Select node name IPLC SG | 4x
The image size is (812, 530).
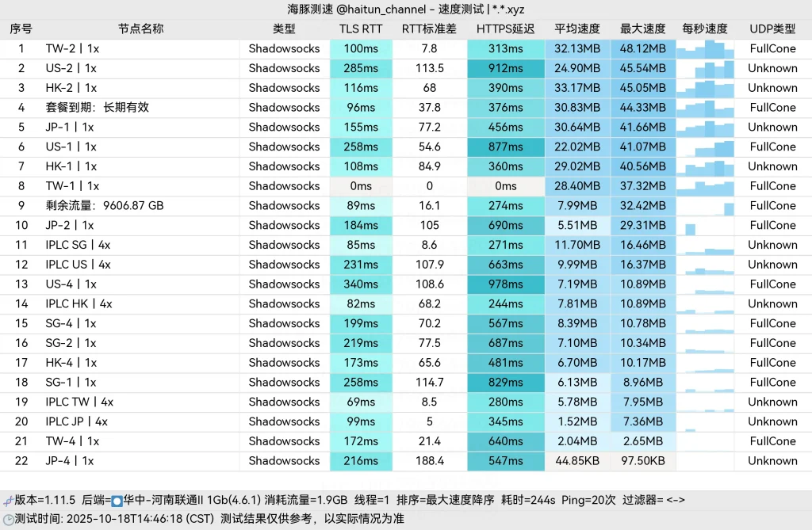79,245
